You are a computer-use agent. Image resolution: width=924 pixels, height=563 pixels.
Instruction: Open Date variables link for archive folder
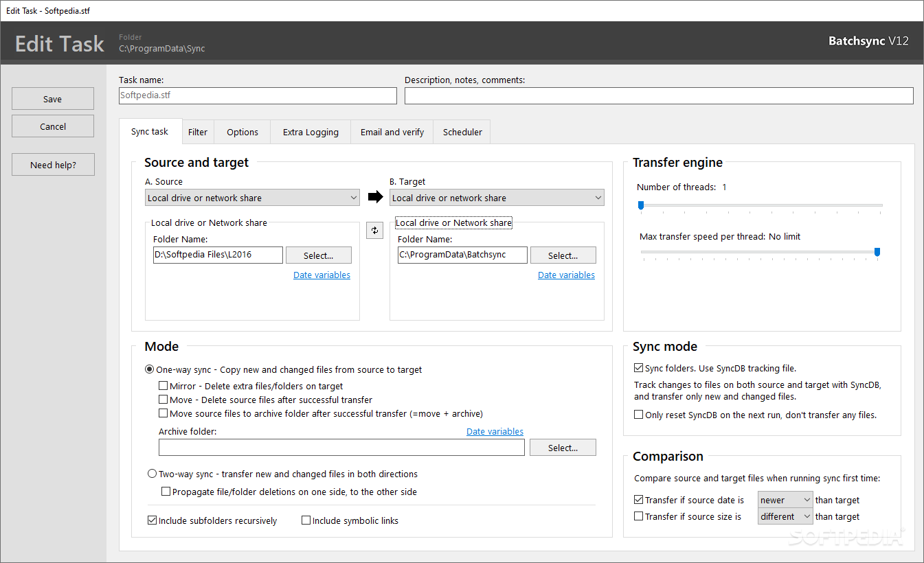coord(495,431)
